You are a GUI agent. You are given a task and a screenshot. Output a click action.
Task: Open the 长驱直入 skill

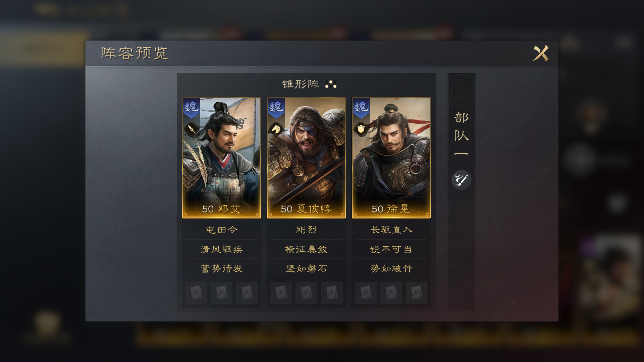coord(391,230)
